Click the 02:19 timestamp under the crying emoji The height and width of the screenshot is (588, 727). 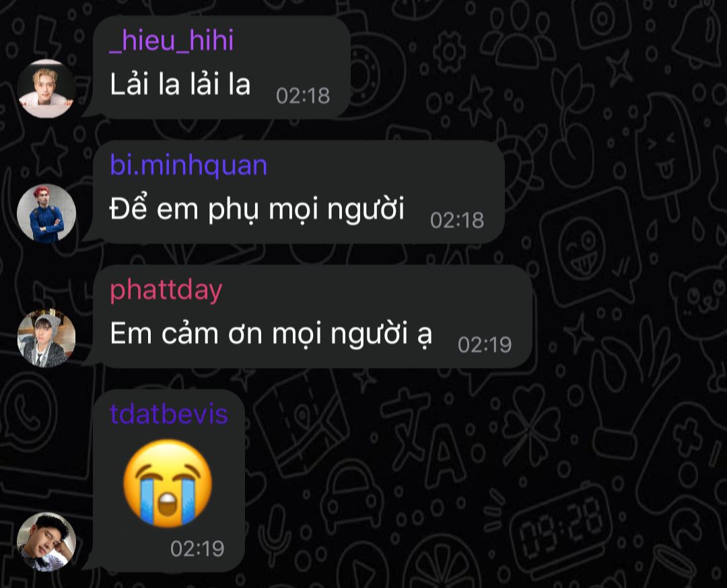pos(197,548)
